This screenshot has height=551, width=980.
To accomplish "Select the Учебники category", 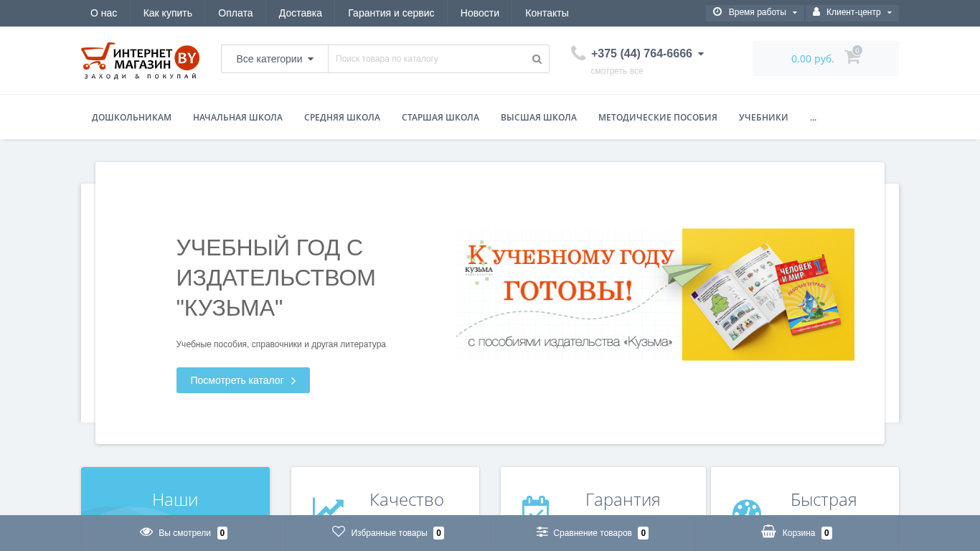I will click(x=763, y=118).
